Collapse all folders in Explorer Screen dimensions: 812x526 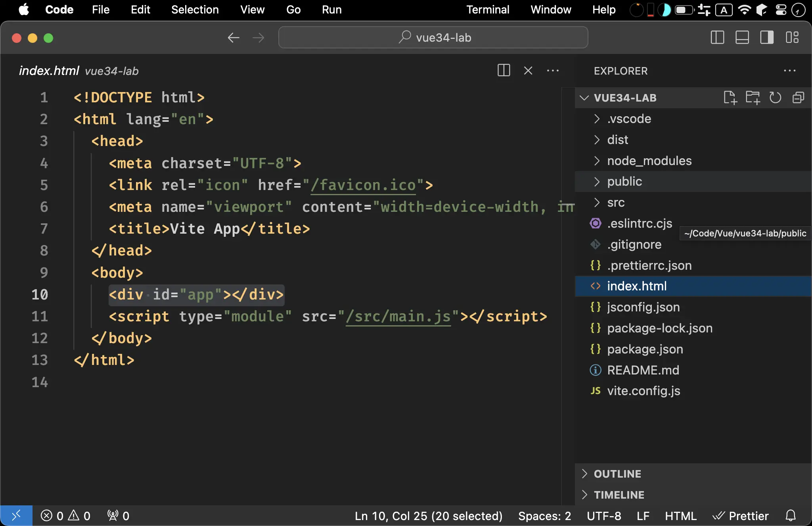click(798, 98)
